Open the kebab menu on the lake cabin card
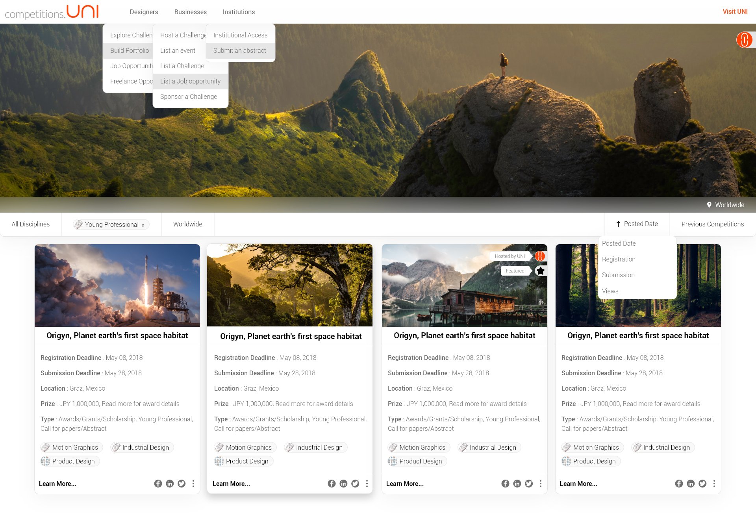 [x=541, y=484]
